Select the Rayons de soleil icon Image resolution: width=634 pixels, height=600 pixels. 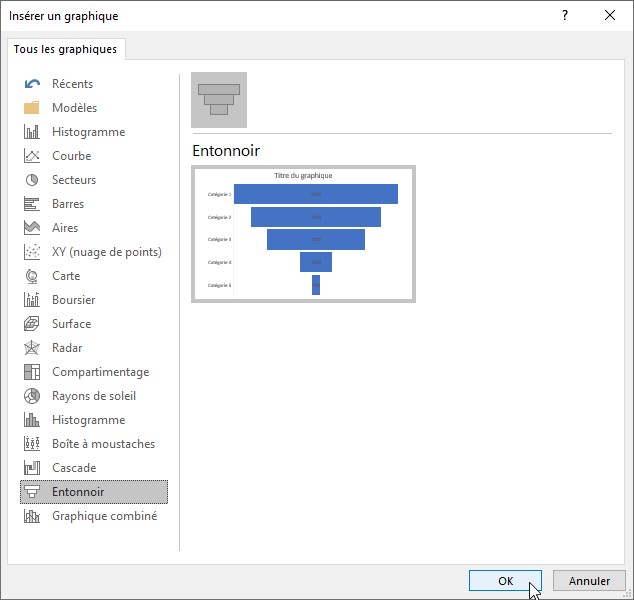point(32,396)
